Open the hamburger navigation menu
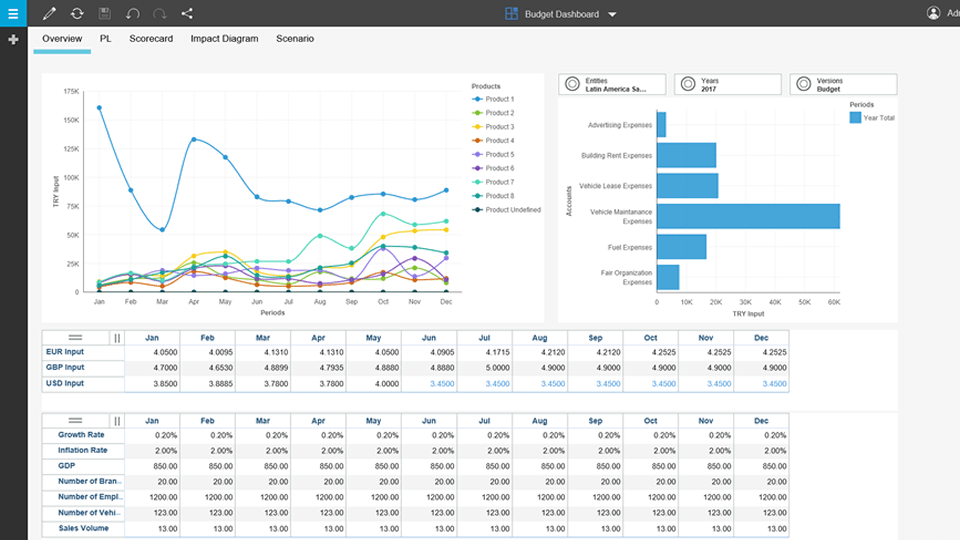The height and width of the screenshot is (540, 960). tap(13, 13)
